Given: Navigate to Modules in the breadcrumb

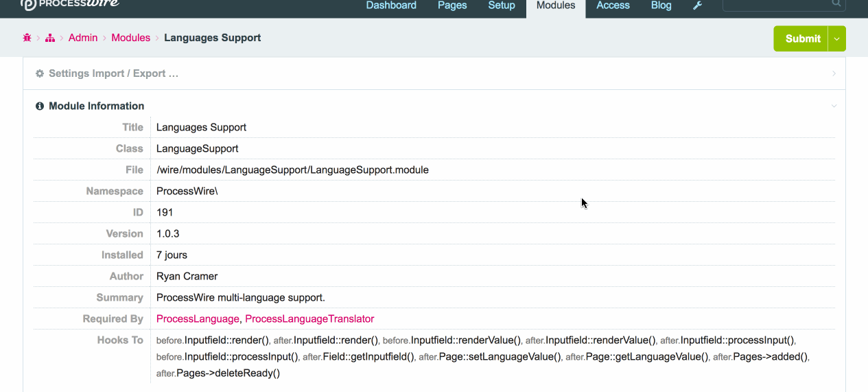Looking at the screenshot, I should point(130,38).
